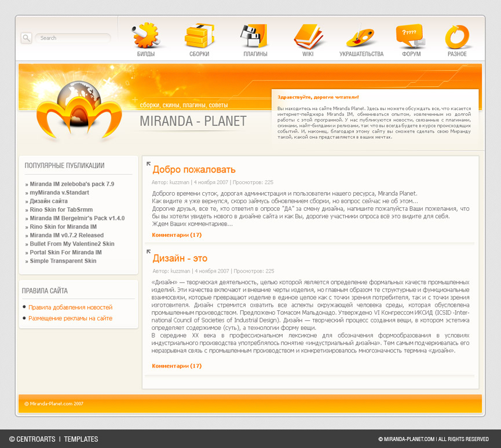Open Размещение рекламы на сайте link
The width and height of the screenshot is (501, 448).
pyautogui.click(x=70, y=318)
